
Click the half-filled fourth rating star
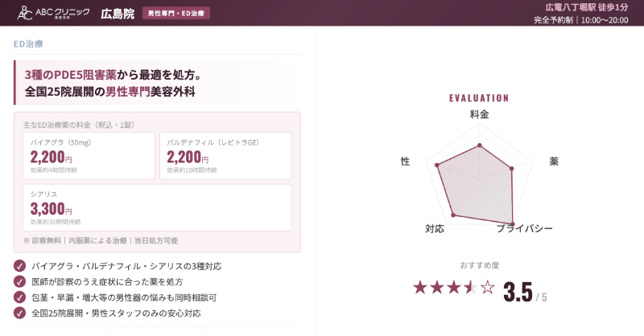(x=471, y=287)
